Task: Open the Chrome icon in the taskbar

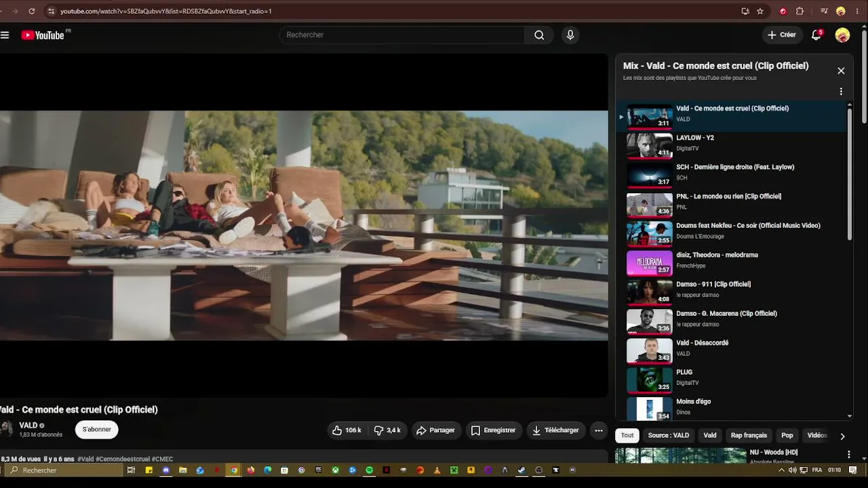Action: 234,470
